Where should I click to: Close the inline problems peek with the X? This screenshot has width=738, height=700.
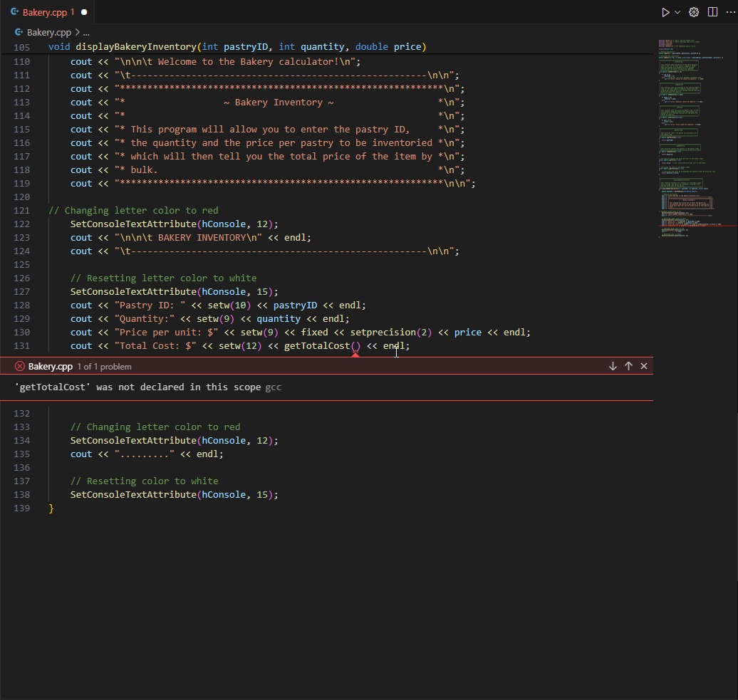pos(644,366)
